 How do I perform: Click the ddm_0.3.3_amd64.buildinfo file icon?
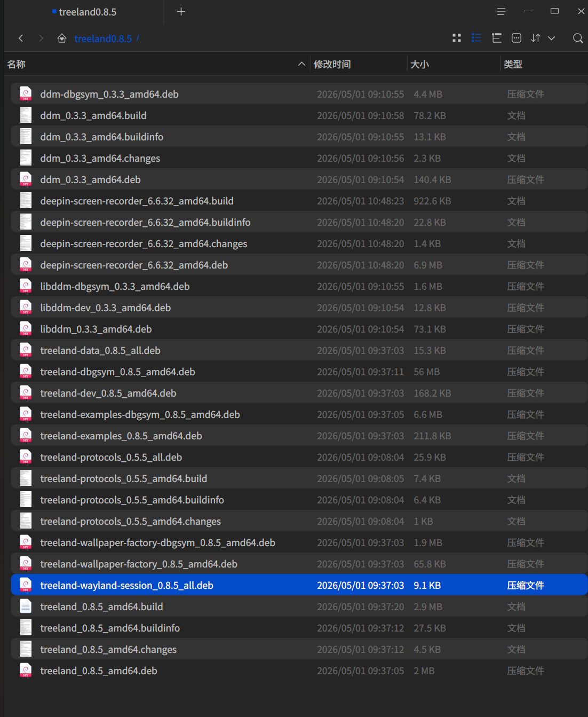coord(26,136)
